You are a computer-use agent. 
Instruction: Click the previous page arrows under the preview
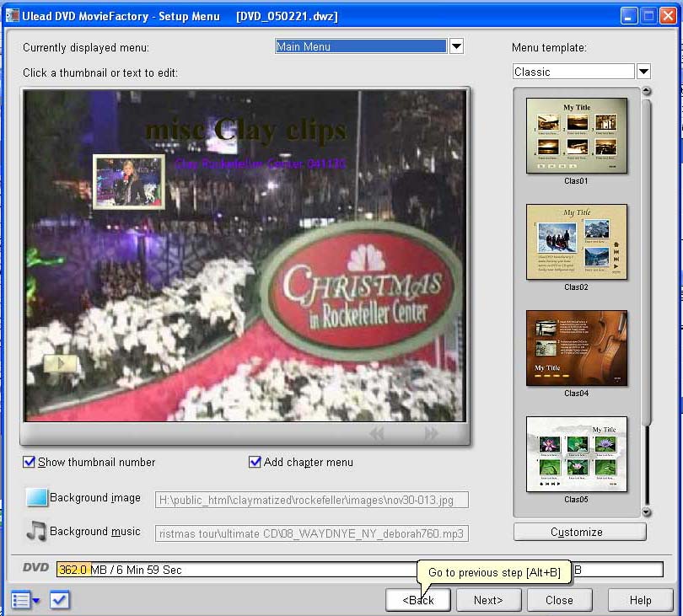[x=377, y=433]
